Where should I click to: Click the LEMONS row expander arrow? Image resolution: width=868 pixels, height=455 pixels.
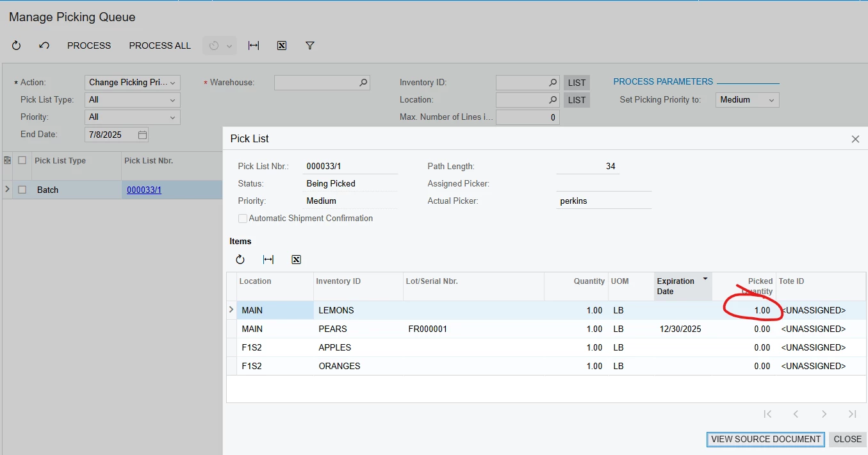(231, 310)
